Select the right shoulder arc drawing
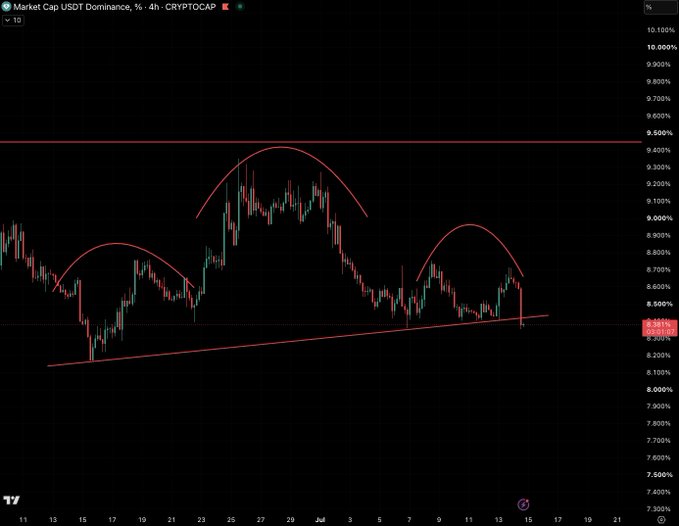Image resolution: width=679 pixels, height=526 pixels. [x=470, y=225]
